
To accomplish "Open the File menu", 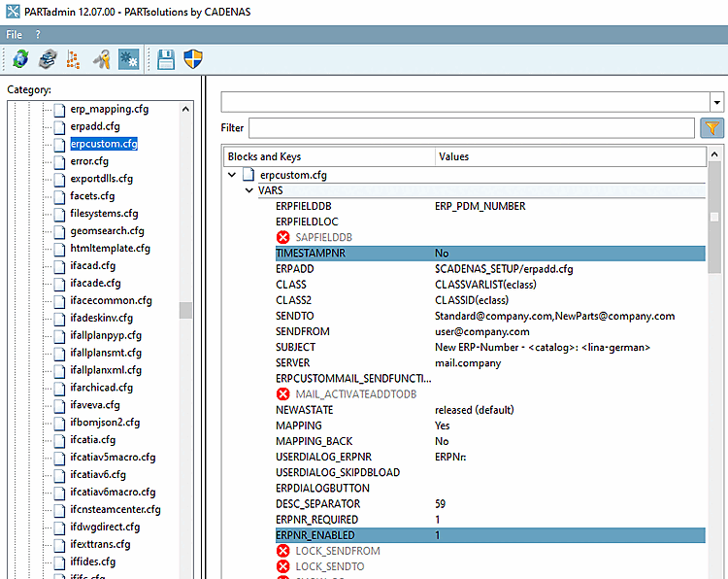I will (15, 34).
